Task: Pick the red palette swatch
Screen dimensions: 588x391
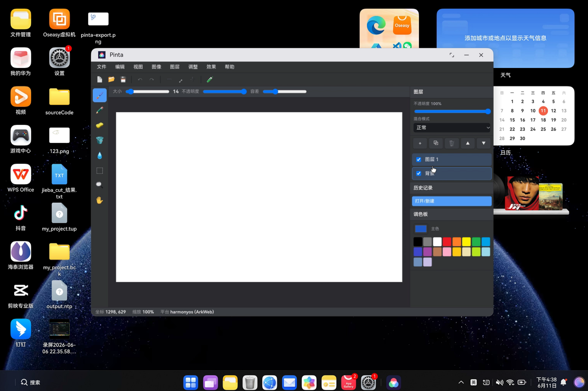Action: [x=447, y=241]
